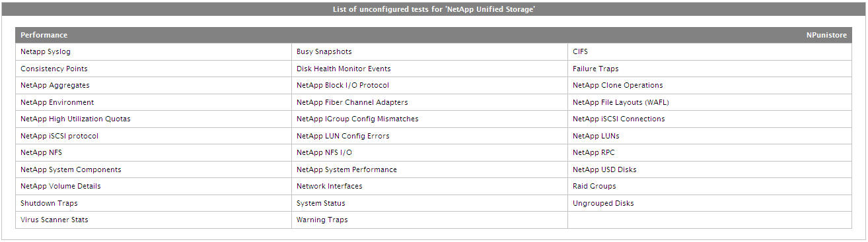Image resolution: width=868 pixels, height=242 pixels.
Task: Open the Warning Traps test
Action: (x=322, y=220)
